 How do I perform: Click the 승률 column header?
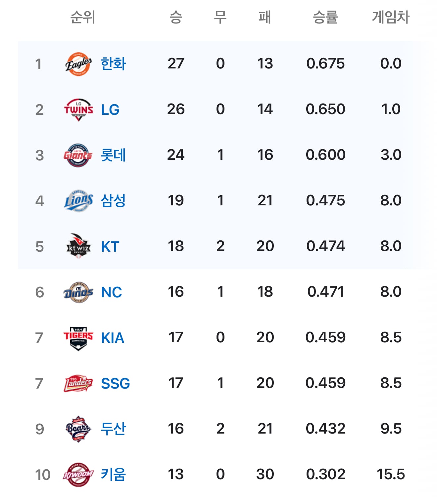tap(325, 17)
